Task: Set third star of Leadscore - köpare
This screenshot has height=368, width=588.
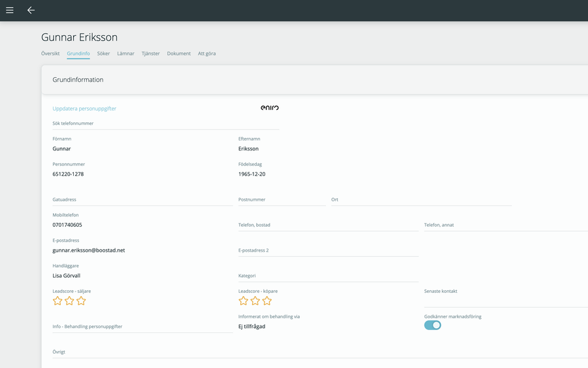Action: [x=267, y=301]
